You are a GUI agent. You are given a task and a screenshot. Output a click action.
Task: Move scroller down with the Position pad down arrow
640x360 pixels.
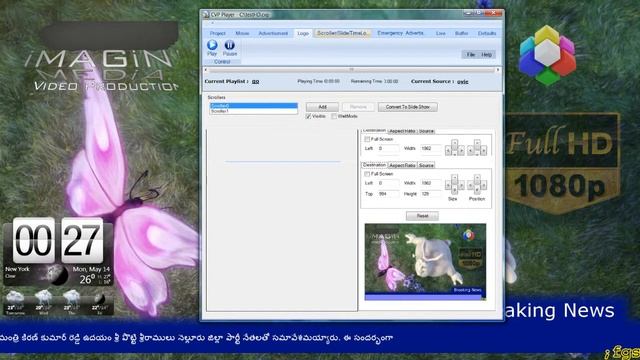point(477,191)
